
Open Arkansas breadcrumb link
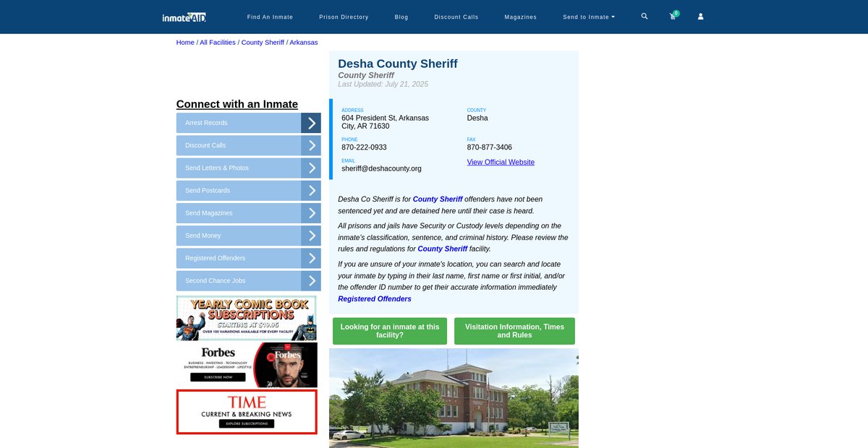[x=304, y=43]
